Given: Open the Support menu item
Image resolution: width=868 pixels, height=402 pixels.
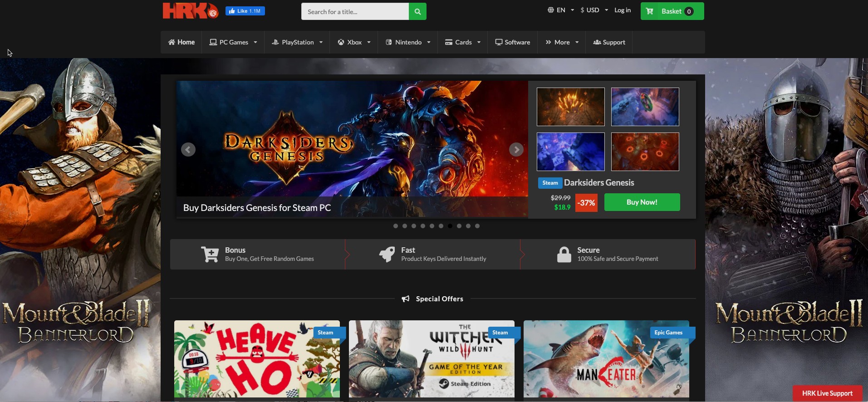Looking at the screenshot, I should tap(609, 42).
